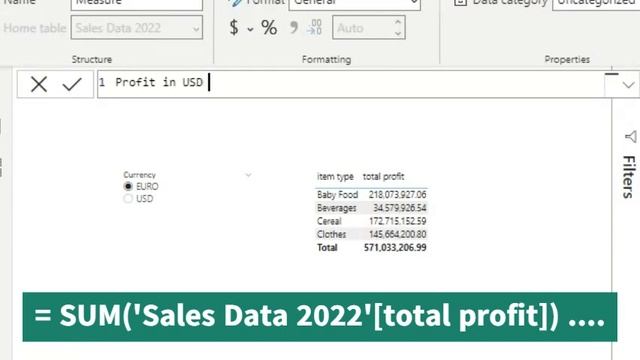Increase decimal places with up stepper
Screen dimensions: 640x360
tap(398, 22)
